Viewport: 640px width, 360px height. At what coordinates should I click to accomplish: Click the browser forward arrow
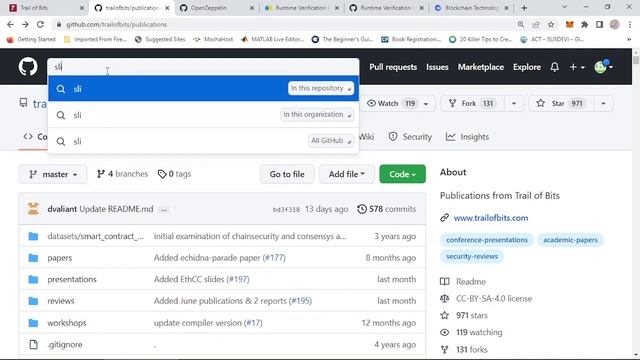click(25, 24)
